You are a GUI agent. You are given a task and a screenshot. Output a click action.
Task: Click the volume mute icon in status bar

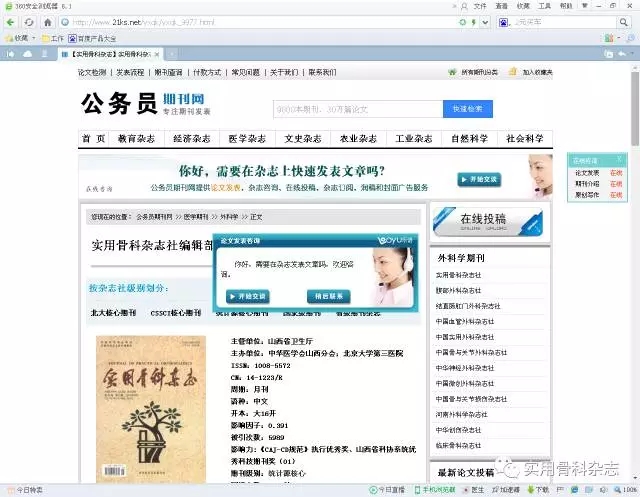point(603,490)
